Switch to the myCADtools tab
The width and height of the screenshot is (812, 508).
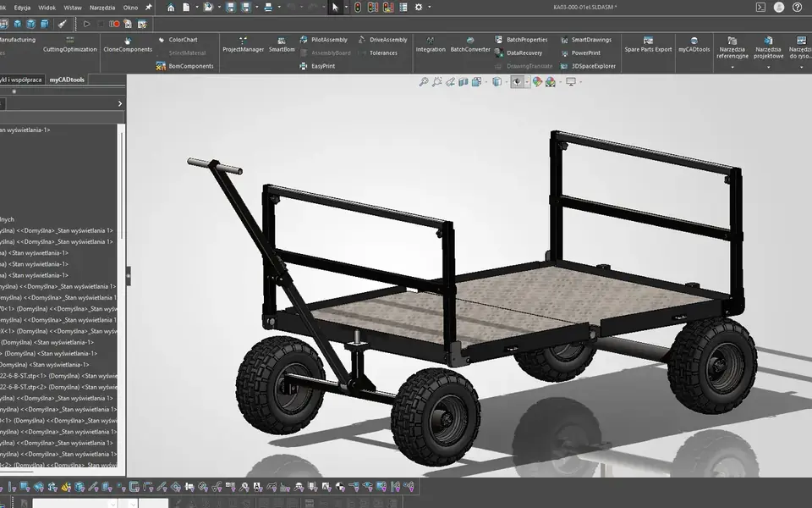67,80
